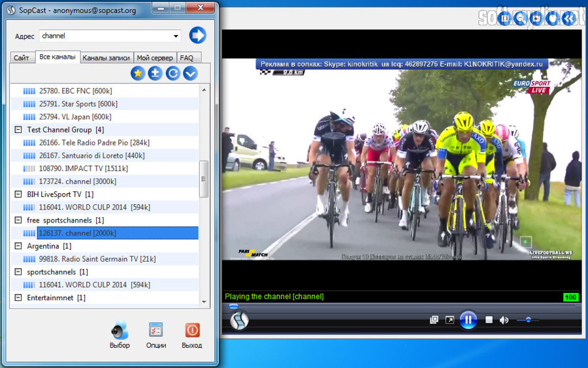Collapse the Entertainmnet [1] group

pyautogui.click(x=18, y=298)
